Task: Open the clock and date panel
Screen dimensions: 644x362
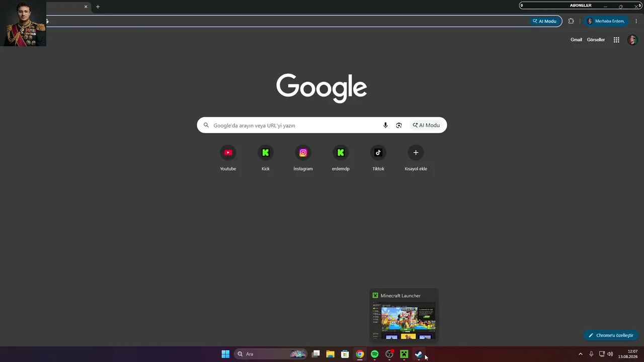Action: (x=628, y=354)
